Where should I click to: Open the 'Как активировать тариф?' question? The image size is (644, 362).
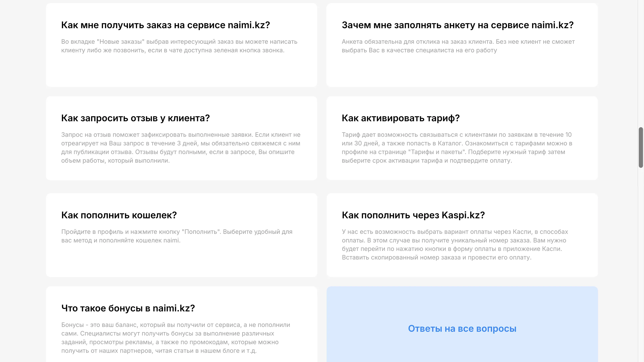[x=400, y=118]
